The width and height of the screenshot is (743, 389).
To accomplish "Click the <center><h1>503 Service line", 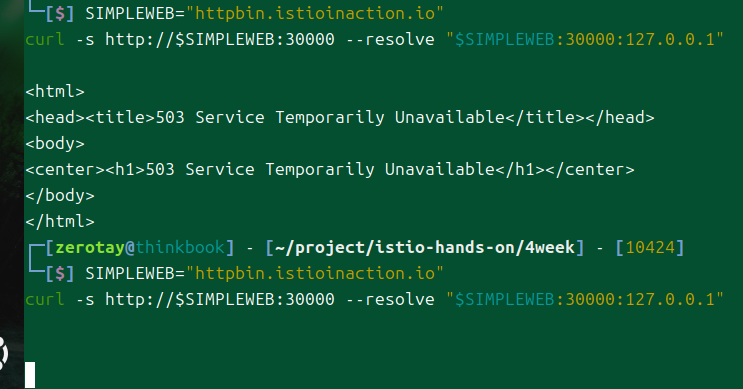I will click(330, 169).
